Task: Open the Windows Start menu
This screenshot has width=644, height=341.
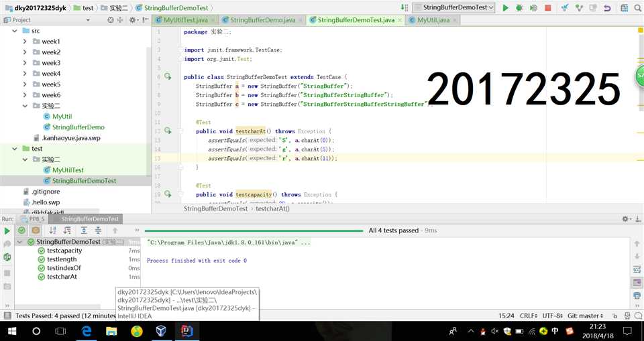Action: pyautogui.click(x=11, y=331)
